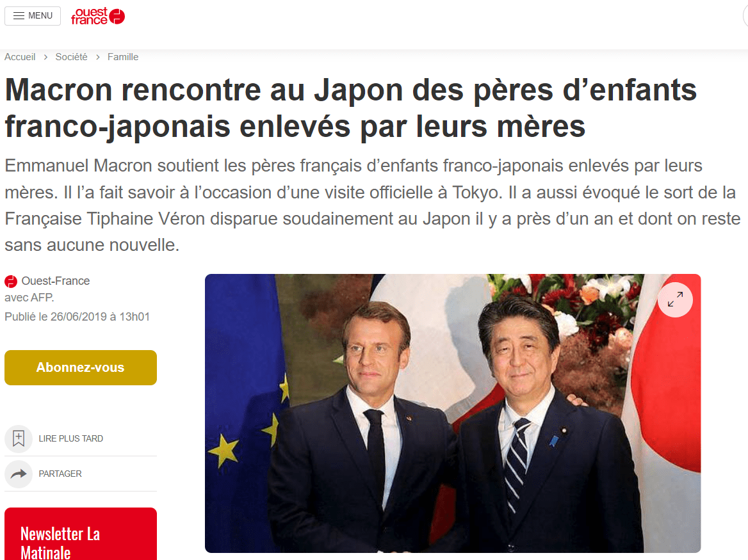The height and width of the screenshot is (560, 748).
Task: Open the Macron and Abe photo
Action: tap(453, 413)
